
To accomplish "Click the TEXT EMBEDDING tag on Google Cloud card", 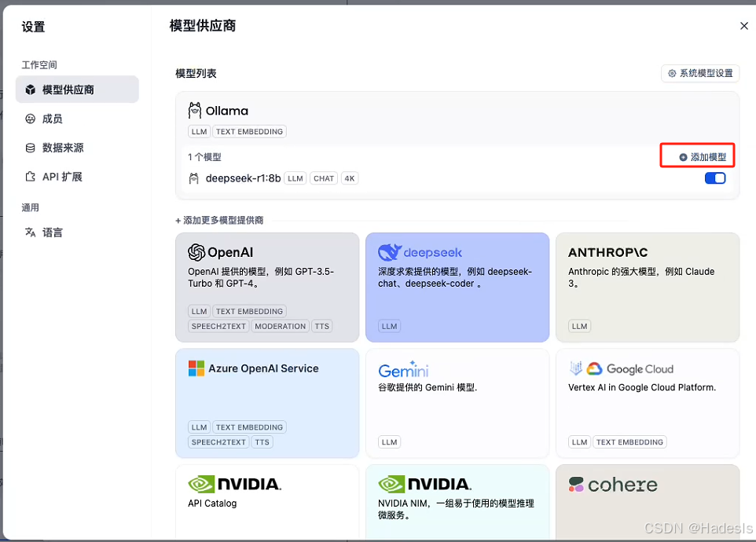I will coord(629,441).
